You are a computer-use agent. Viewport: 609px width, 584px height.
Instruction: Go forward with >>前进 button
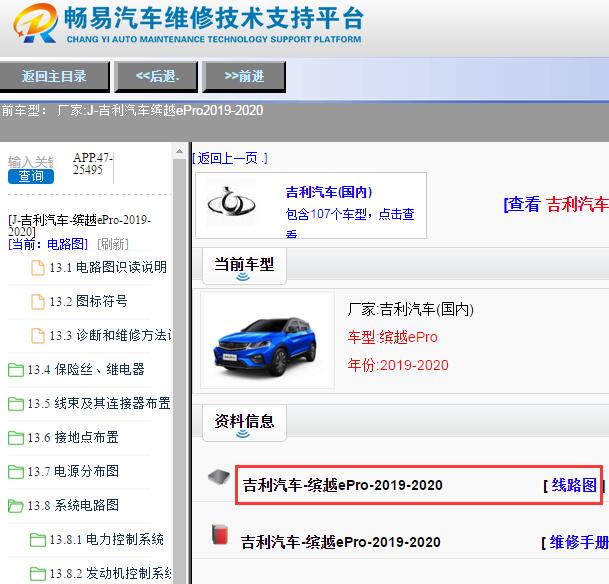pyautogui.click(x=244, y=76)
